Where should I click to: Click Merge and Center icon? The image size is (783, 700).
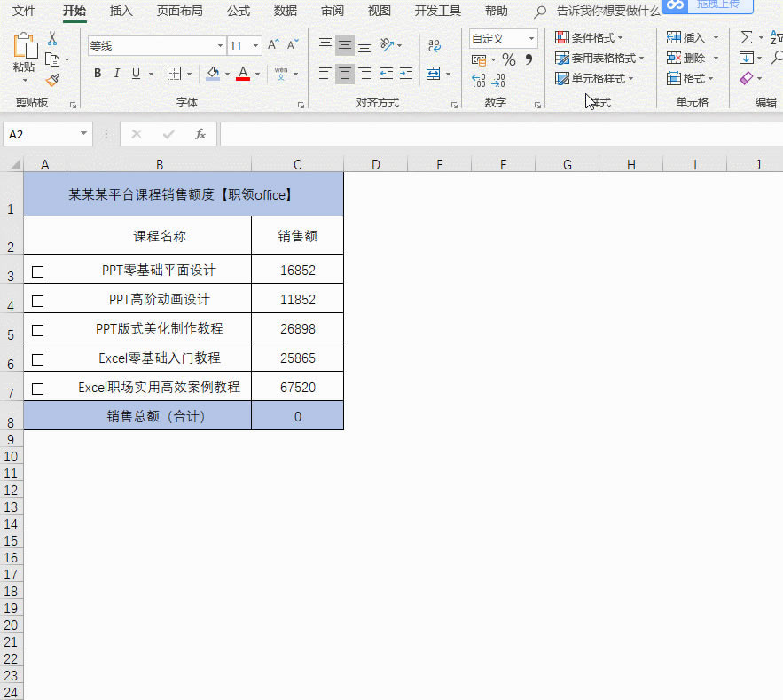[x=433, y=74]
